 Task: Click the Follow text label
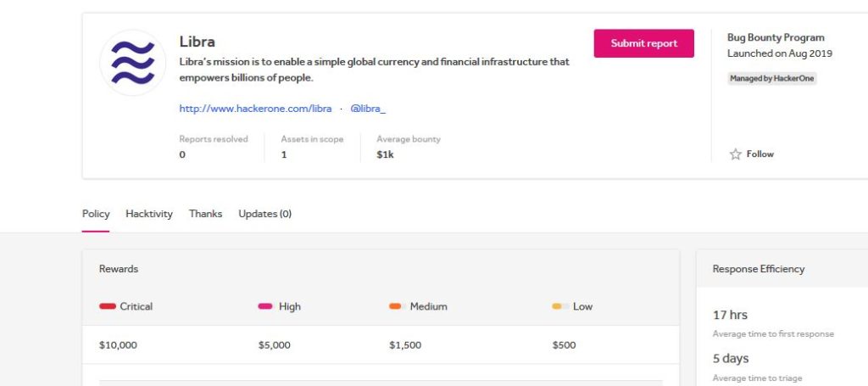click(x=760, y=154)
